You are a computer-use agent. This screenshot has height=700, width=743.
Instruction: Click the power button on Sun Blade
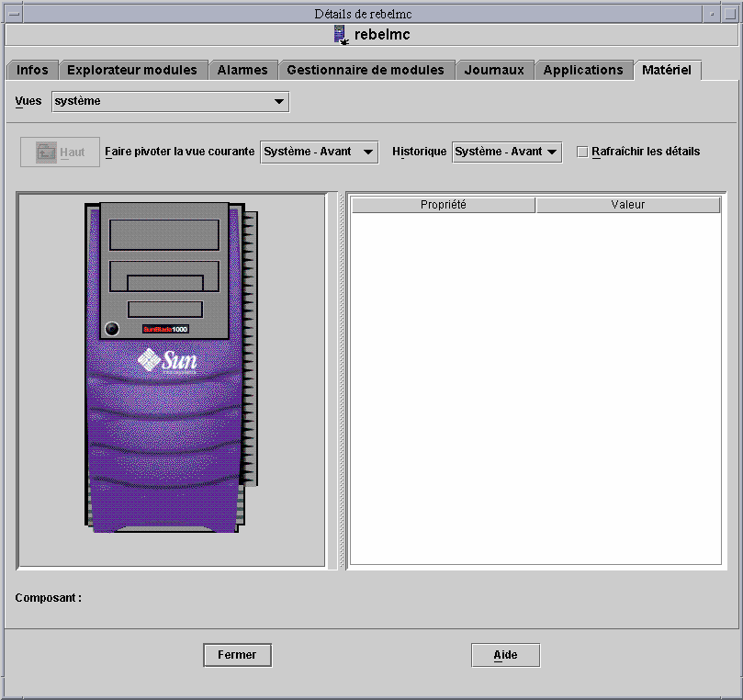[x=112, y=329]
